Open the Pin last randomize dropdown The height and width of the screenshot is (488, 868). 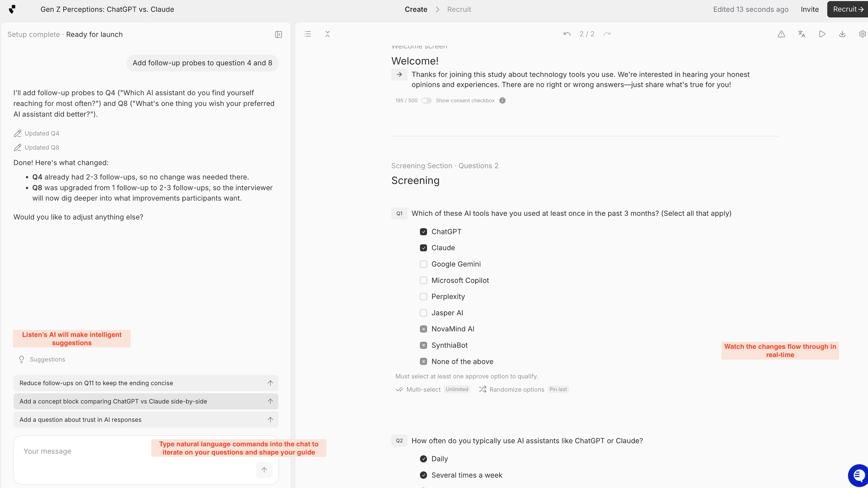tap(558, 389)
